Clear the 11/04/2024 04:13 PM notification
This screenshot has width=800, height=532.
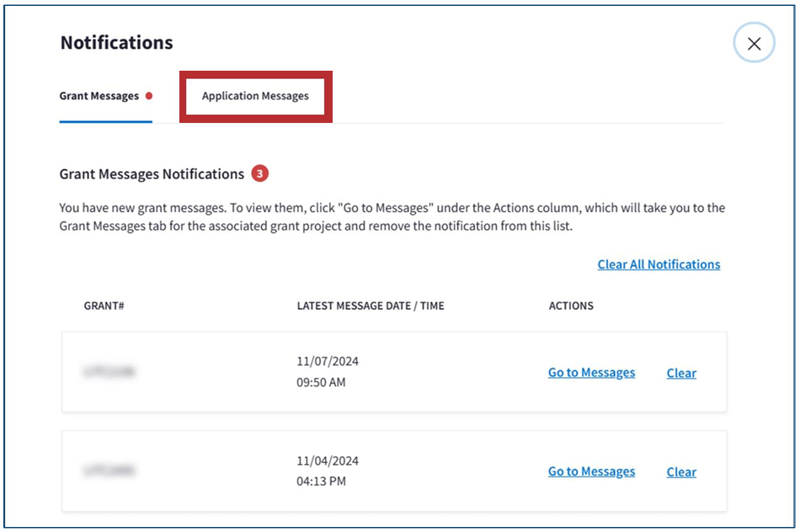click(x=681, y=472)
